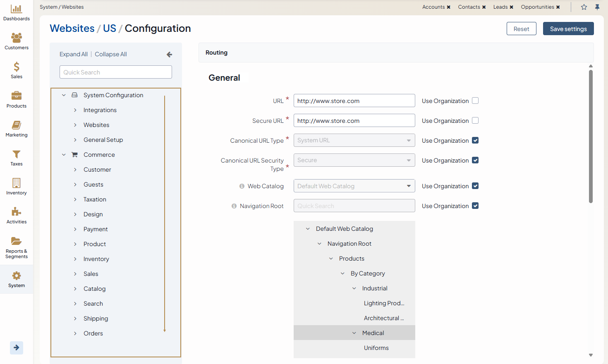The height and width of the screenshot is (364, 608).
Task: Expand the Integrations tree node
Action: click(x=75, y=110)
